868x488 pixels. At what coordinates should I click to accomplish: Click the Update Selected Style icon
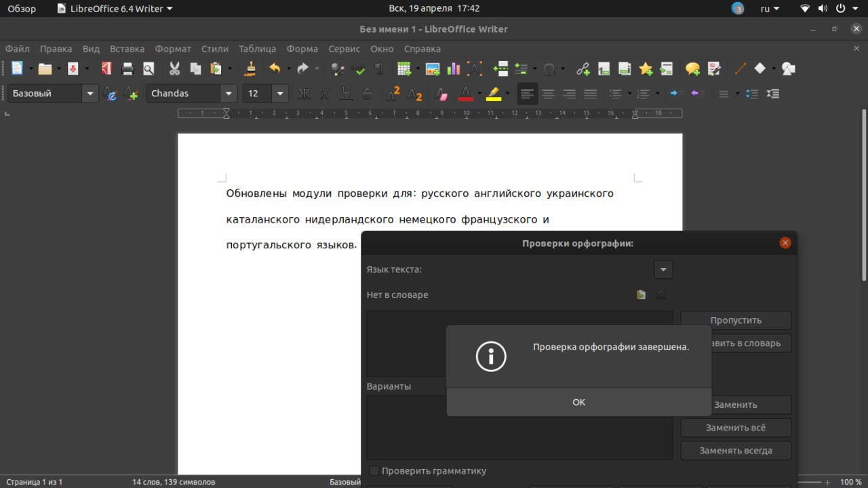111,94
